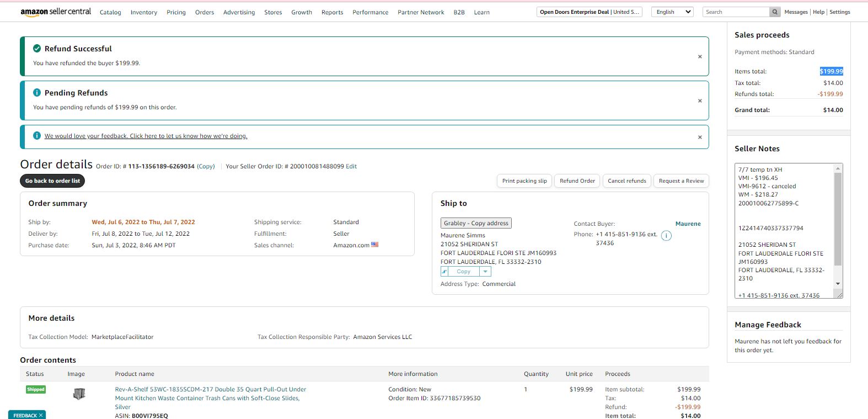Click the highlighted Items total $199.99 value
Image resolution: width=868 pixels, height=419 pixels.
(x=831, y=71)
